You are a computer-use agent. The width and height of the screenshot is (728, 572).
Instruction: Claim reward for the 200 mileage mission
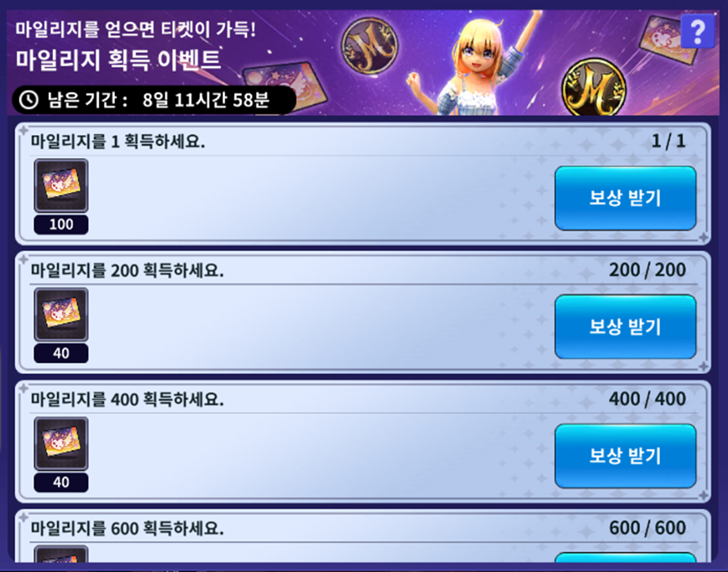point(625,327)
